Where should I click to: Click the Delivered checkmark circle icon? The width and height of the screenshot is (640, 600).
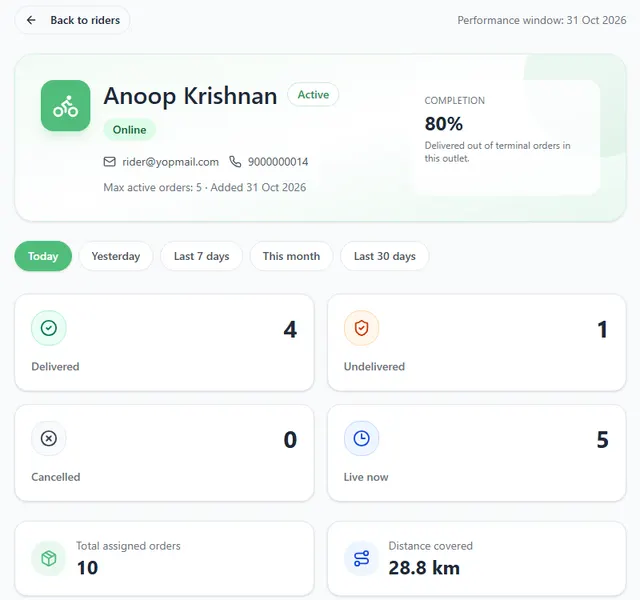49,328
